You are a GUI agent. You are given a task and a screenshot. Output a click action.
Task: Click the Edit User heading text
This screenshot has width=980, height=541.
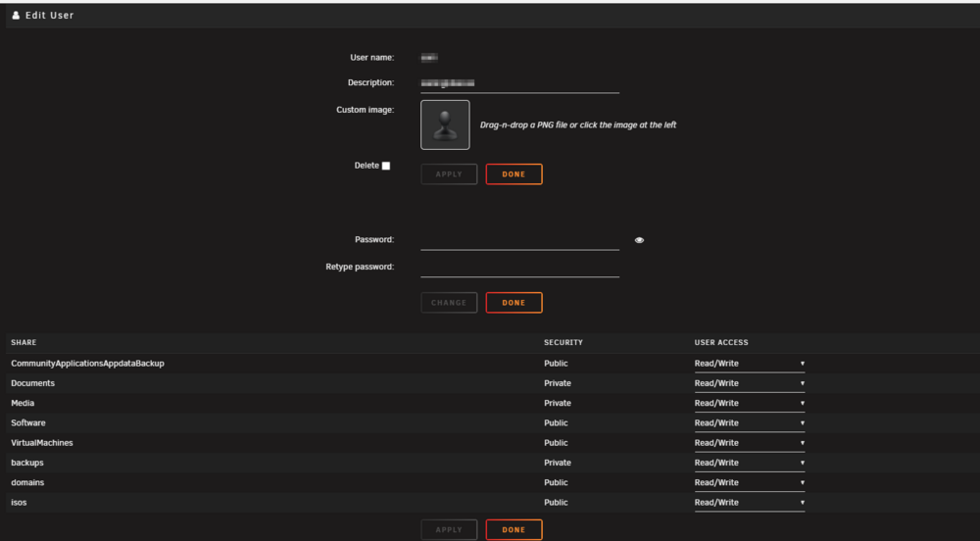49,15
